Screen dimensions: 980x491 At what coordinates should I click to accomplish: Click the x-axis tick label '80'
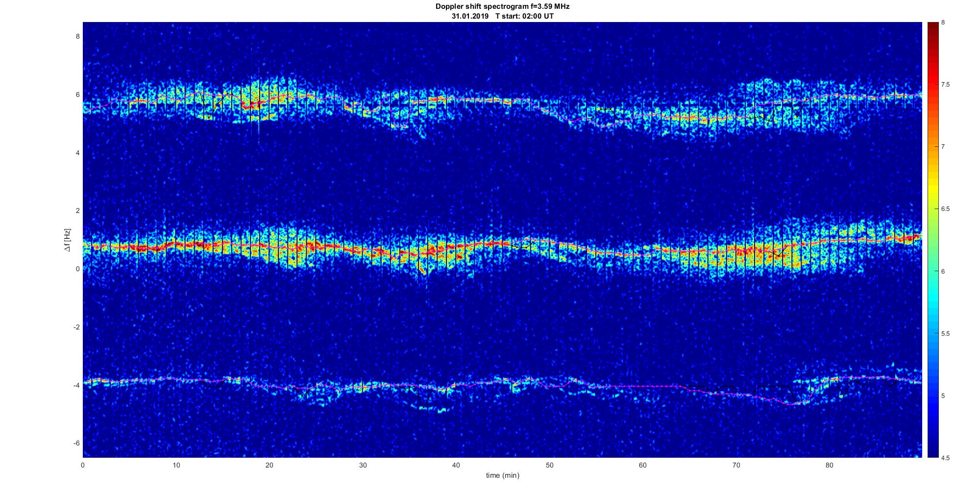click(829, 465)
